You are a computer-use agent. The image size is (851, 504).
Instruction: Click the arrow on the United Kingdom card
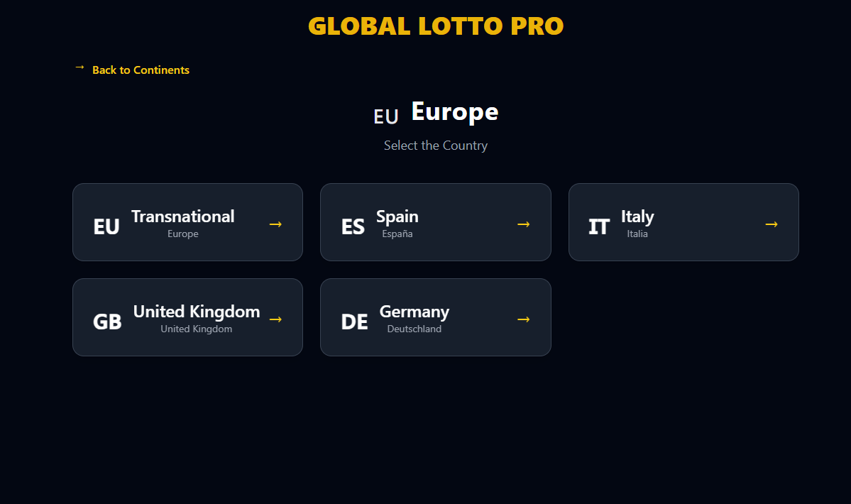click(x=275, y=319)
